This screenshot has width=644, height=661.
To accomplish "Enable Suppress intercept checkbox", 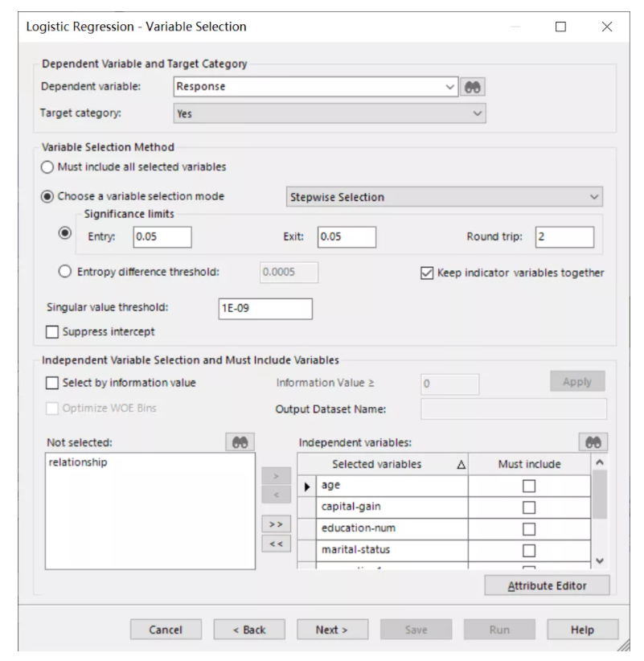I will point(51,332).
